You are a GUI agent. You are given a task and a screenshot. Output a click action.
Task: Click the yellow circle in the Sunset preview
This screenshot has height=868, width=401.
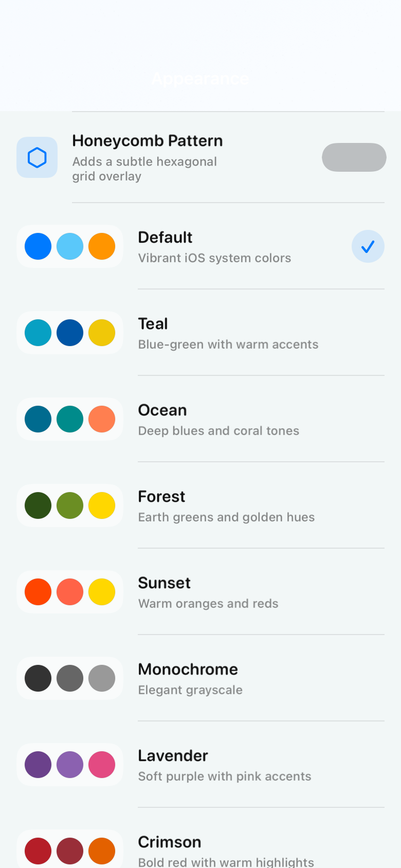click(x=101, y=592)
